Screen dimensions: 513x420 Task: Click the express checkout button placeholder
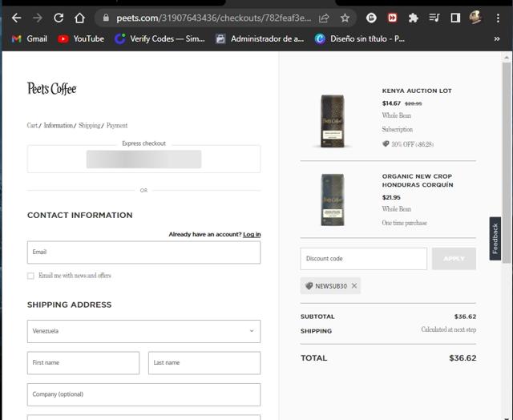[143, 160]
